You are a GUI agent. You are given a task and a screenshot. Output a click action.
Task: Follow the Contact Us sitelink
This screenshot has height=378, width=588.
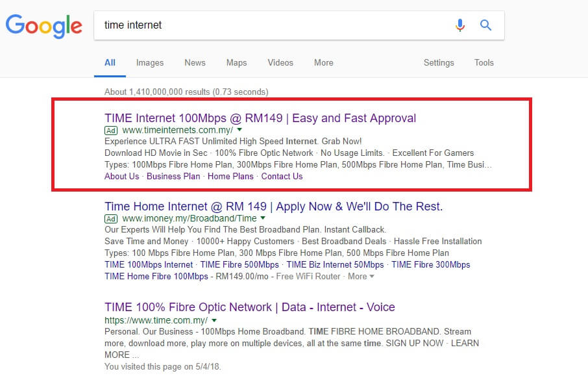coord(282,176)
